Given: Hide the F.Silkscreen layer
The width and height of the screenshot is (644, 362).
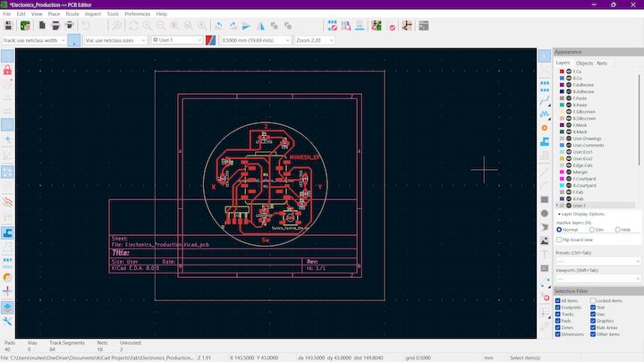Looking at the screenshot, I should click(x=569, y=112).
